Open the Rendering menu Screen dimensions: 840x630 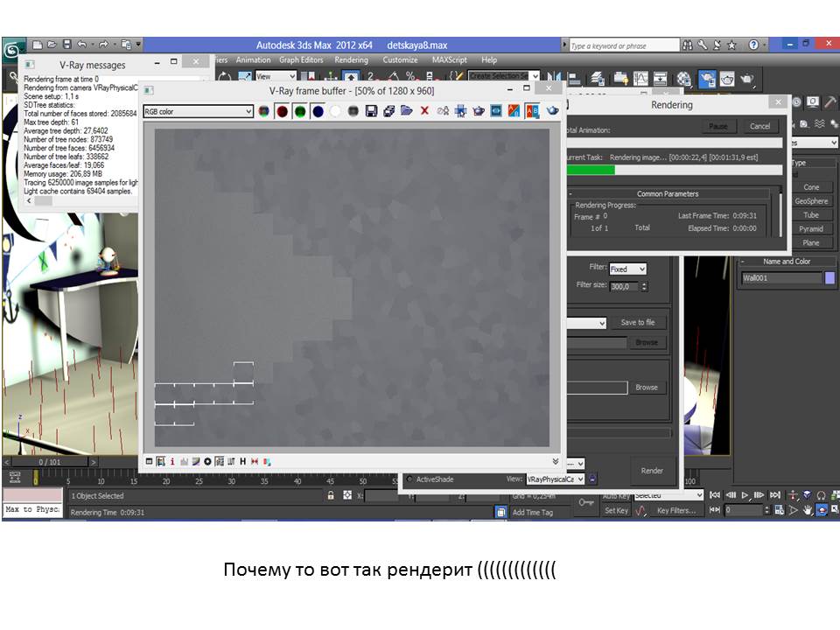[352, 60]
